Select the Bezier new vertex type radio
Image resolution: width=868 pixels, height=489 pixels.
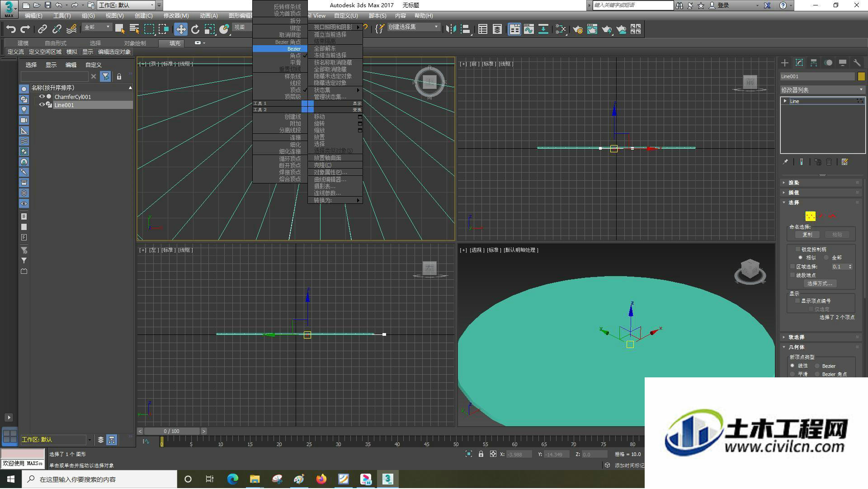tap(817, 366)
